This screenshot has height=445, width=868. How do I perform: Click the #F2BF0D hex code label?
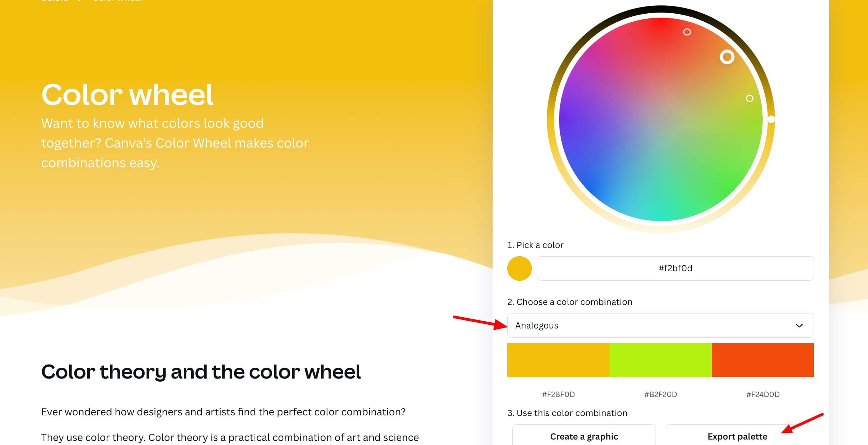point(558,394)
